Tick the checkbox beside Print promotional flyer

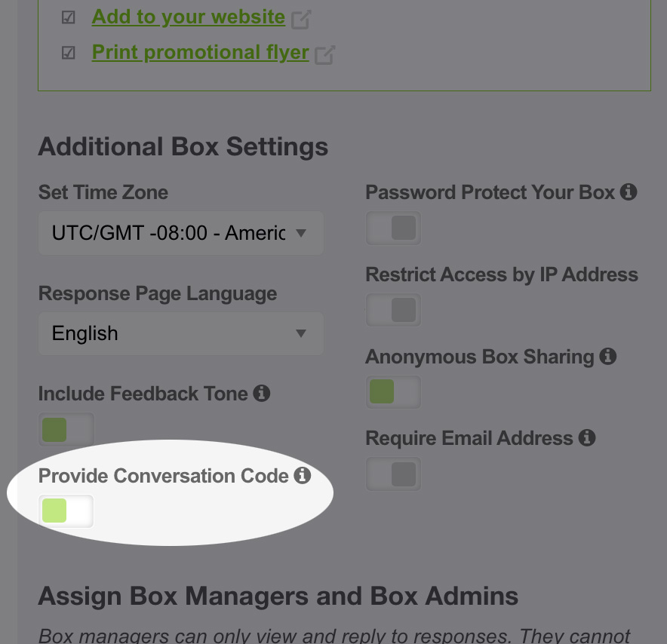point(69,53)
